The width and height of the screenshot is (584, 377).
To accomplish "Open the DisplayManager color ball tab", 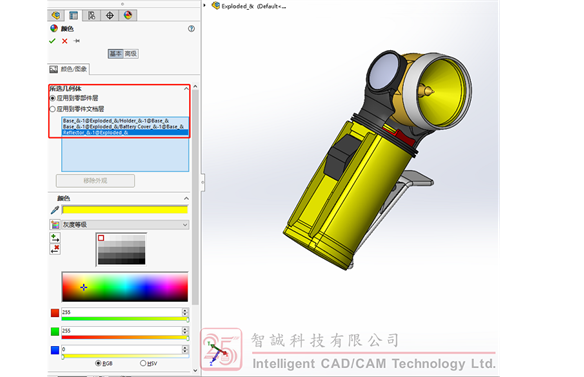I will (128, 15).
